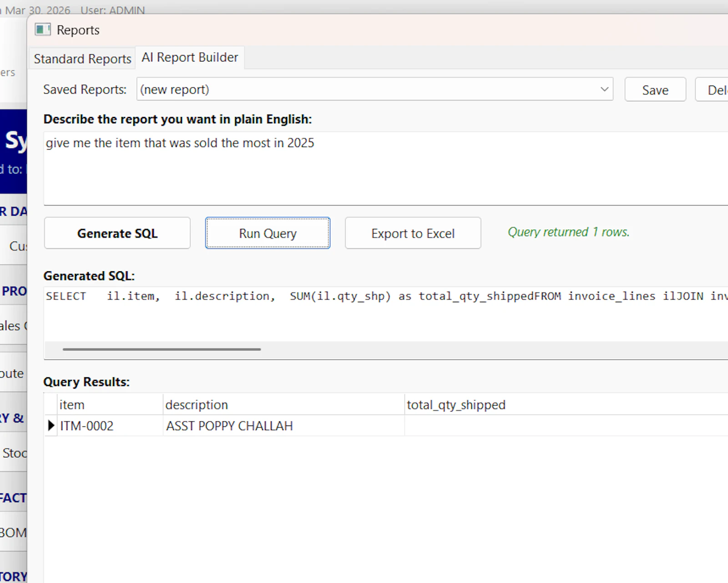Screen dimensions: 728x583
Task: Click the total_qty_shipped column header
Action: pyautogui.click(x=566, y=405)
